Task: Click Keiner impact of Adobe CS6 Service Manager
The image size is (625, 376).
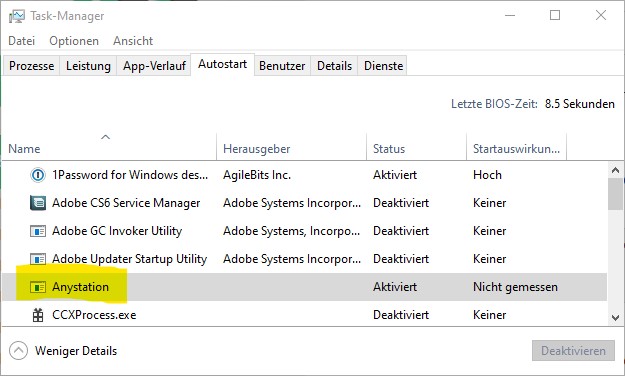Action: [489, 203]
